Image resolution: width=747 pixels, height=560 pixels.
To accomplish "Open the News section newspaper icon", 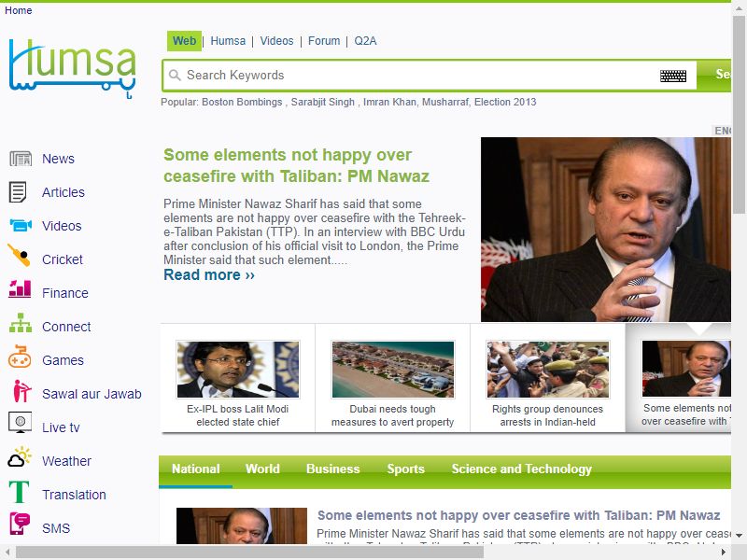I will pos(21,159).
